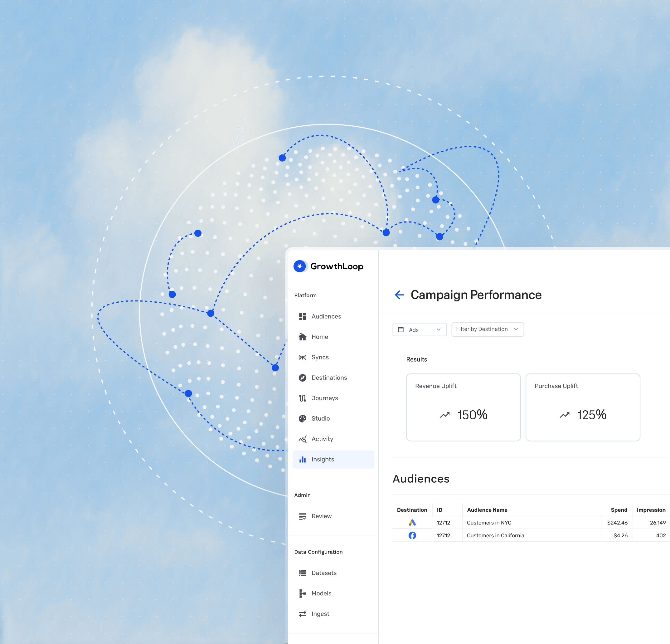Screen dimensions: 670x644
Task: Expand the Filter by Destination dropdown
Action: 487,329
